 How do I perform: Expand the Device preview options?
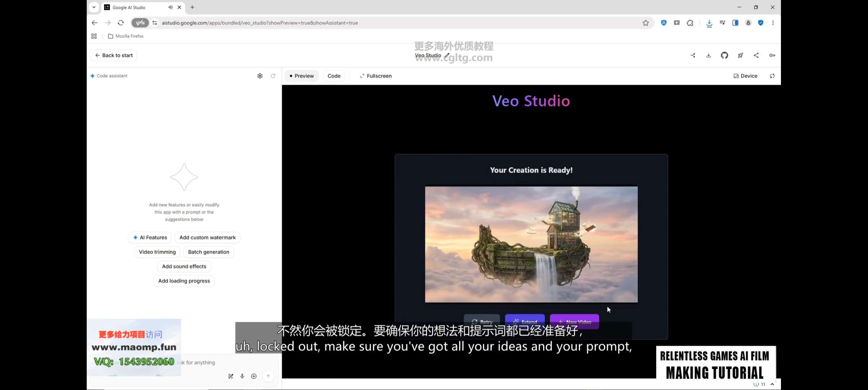point(745,76)
